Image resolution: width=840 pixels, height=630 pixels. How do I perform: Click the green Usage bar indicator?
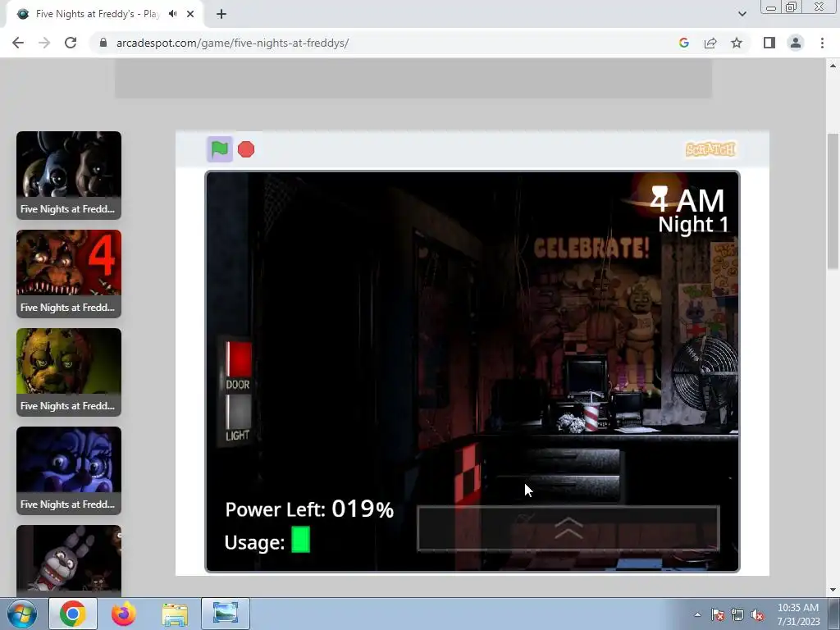point(300,540)
